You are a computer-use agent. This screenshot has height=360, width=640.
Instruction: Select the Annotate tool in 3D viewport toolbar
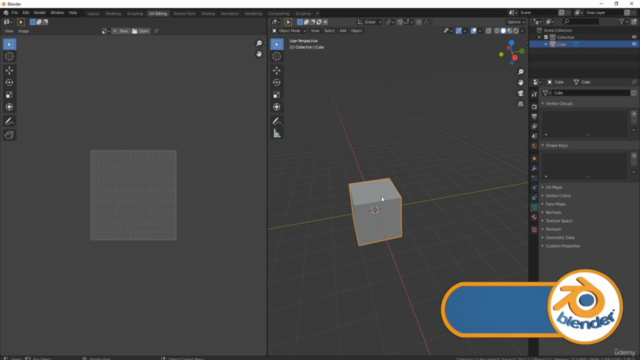coord(276,121)
